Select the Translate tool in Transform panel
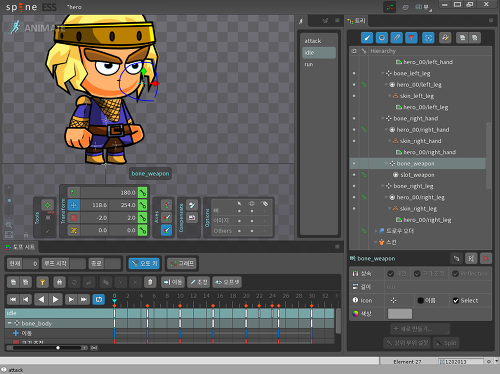Screen dimensions: 500x374 [x=74, y=205]
